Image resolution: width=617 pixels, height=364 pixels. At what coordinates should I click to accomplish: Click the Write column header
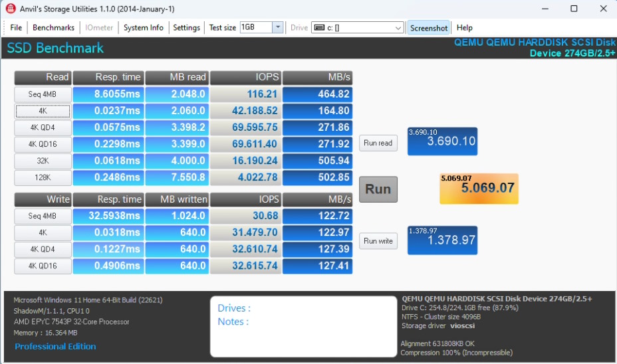(43, 199)
